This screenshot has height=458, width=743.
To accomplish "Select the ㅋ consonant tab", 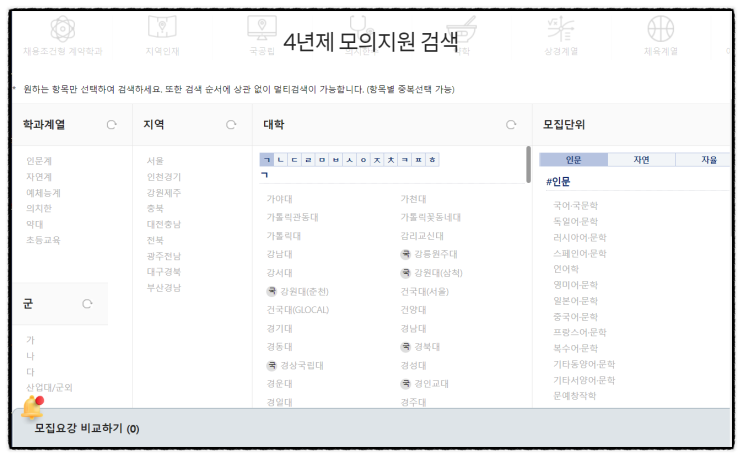I will [x=405, y=160].
